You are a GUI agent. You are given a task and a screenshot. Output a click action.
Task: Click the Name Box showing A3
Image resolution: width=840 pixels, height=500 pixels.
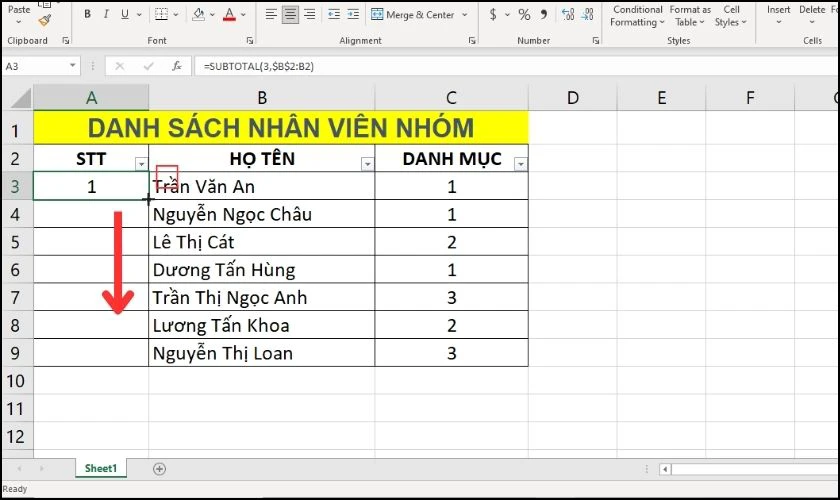point(35,66)
